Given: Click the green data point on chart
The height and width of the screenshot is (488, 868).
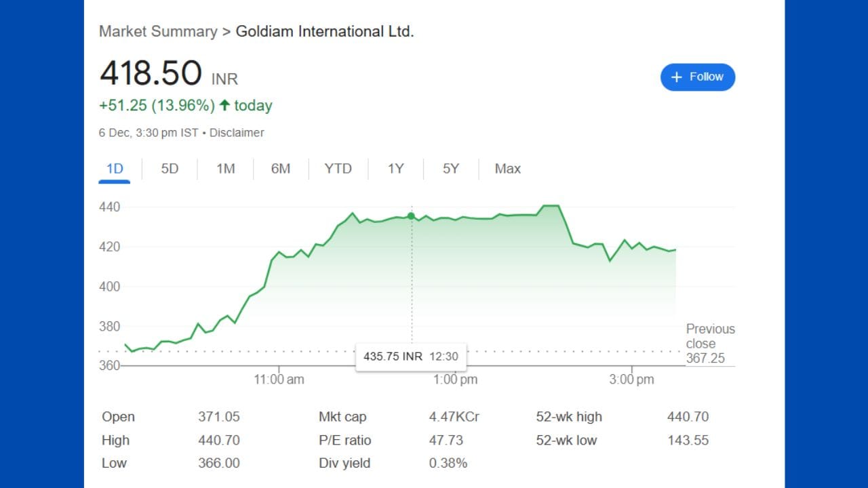Looking at the screenshot, I should [411, 216].
